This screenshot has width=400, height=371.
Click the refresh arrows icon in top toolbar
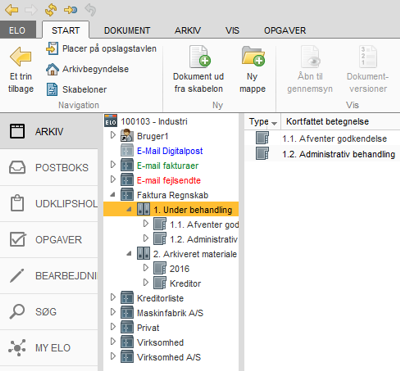pos(51,10)
